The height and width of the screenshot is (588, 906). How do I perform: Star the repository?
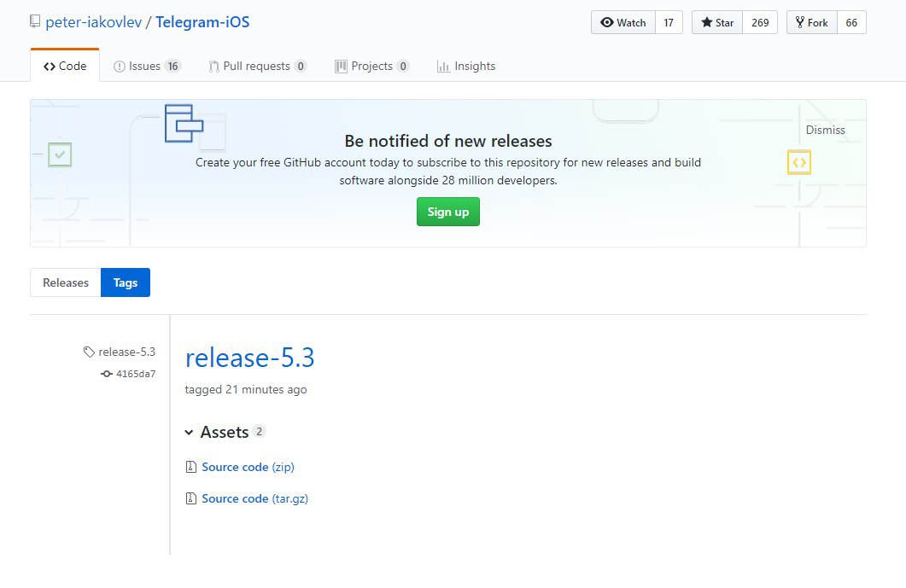717,22
